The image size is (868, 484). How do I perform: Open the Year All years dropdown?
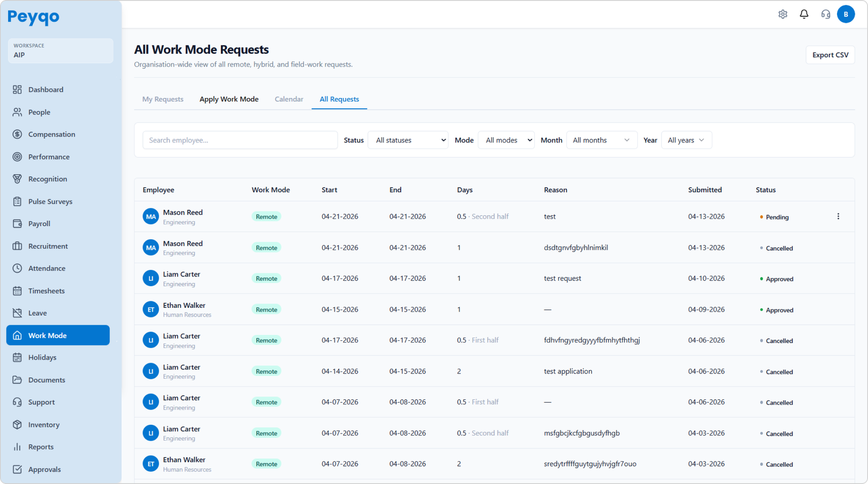click(686, 140)
